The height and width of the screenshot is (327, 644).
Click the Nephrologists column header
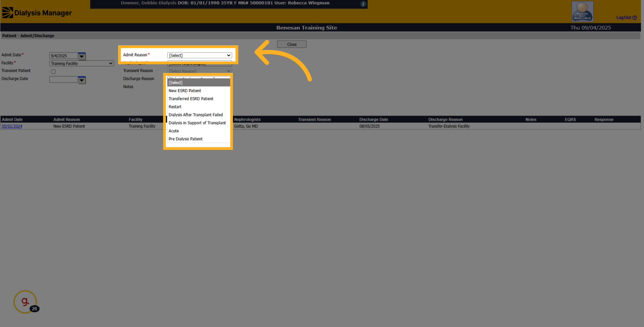247,120
